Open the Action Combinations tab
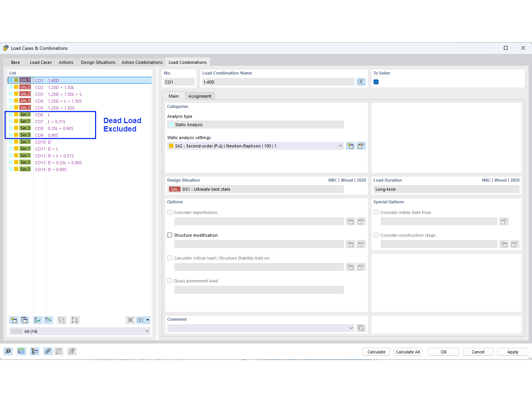The height and width of the screenshot is (399, 532). tap(142, 62)
